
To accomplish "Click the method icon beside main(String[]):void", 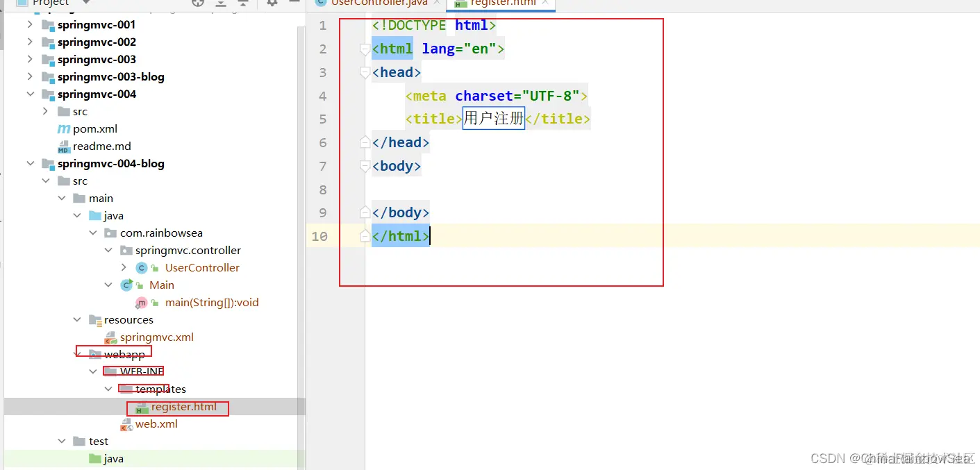I will tap(142, 302).
